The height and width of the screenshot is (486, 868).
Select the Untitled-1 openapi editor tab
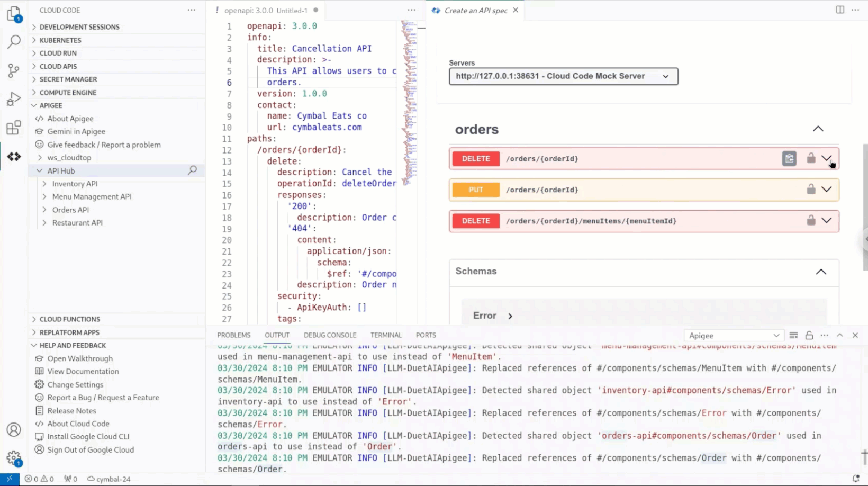coord(266,10)
